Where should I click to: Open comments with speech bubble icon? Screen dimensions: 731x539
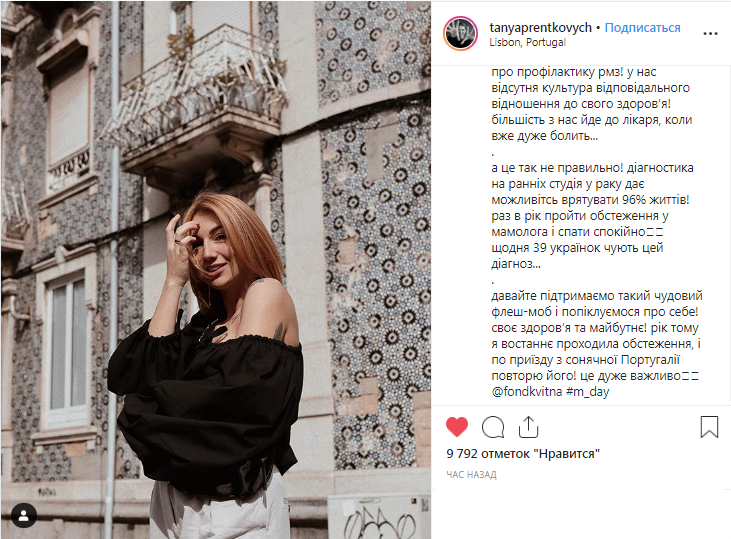coord(493,427)
